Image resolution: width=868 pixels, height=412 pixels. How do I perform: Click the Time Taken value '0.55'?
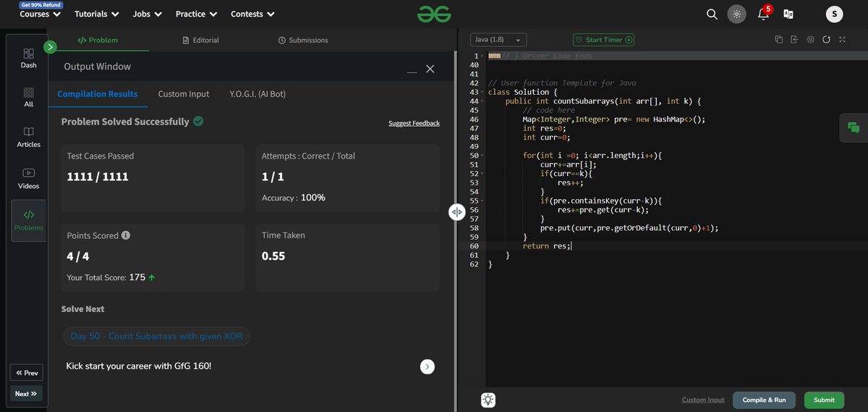click(x=273, y=256)
